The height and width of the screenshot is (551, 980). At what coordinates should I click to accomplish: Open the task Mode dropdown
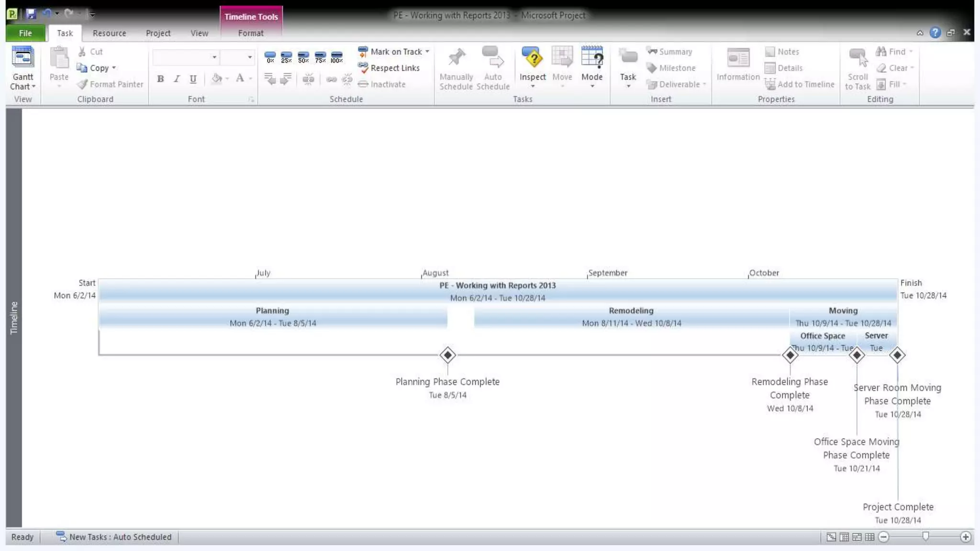(592, 86)
